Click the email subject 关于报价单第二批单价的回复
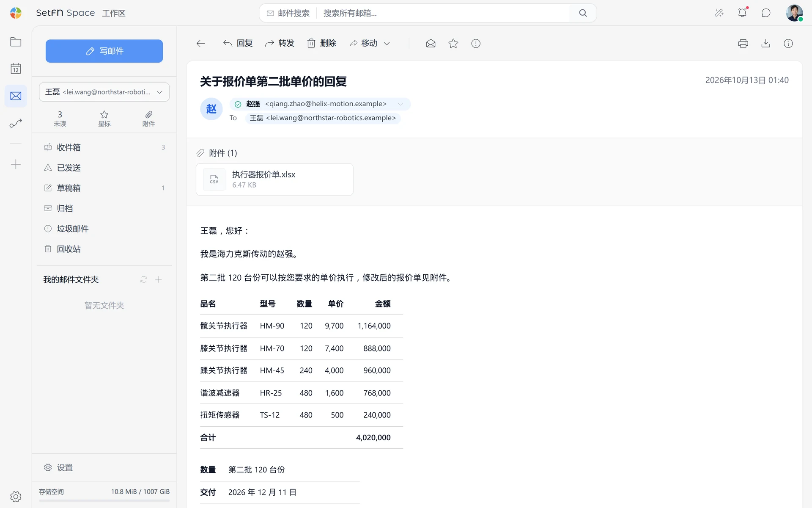The height and width of the screenshot is (508, 812). (x=273, y=81)
